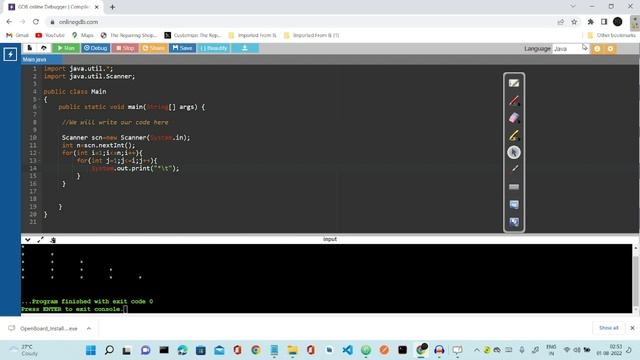The width and height of the screenshot is (640, 360).
Task: Stop program execution with the Stop button
Action: point(125,48)
